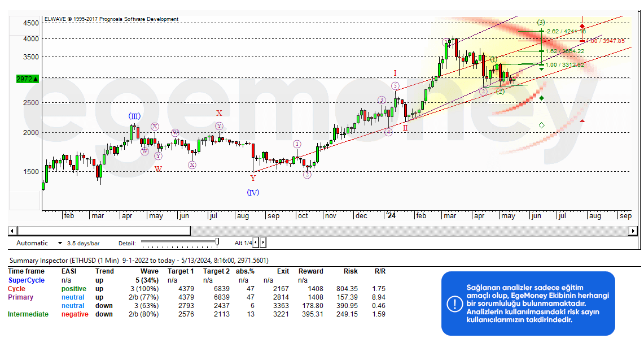Click the white info icon in the blue disclaimer box
The width and height of the screenshot is (644, 338).
pos(454,304)
